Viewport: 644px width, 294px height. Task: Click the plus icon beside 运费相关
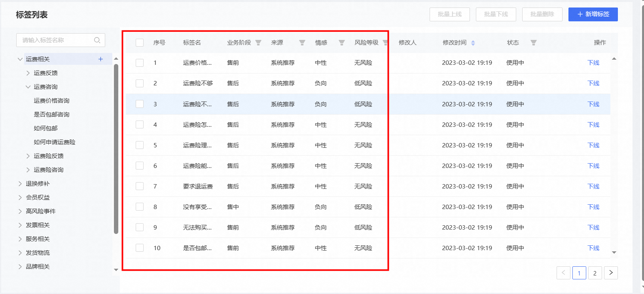coord(100,59)
